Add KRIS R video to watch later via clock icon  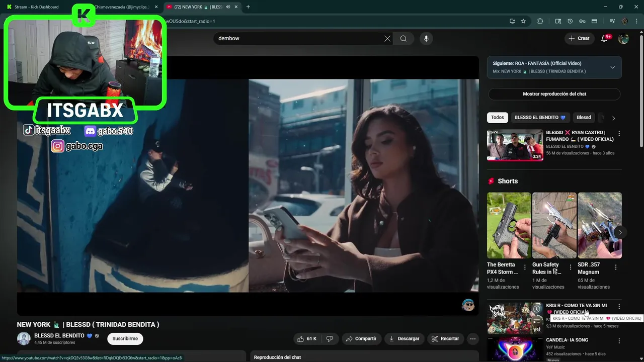pos(537,309)
